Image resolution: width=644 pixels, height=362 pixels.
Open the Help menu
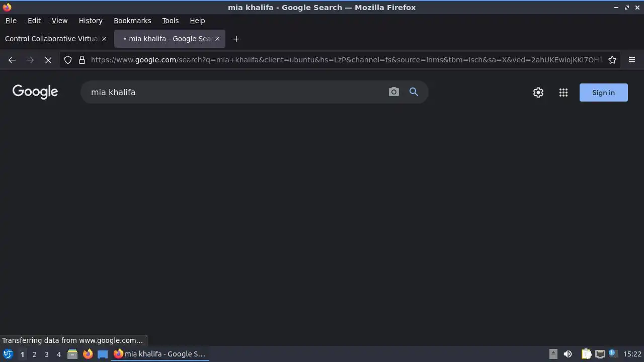point(197,21)
